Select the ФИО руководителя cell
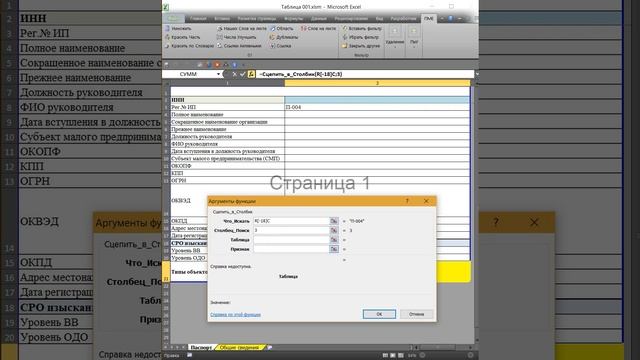Screen dimensions: 640x360 (x=227, y=144)
